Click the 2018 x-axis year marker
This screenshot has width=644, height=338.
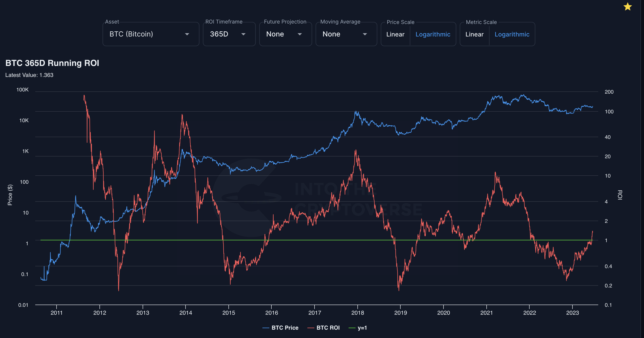[x=357, y=313]
